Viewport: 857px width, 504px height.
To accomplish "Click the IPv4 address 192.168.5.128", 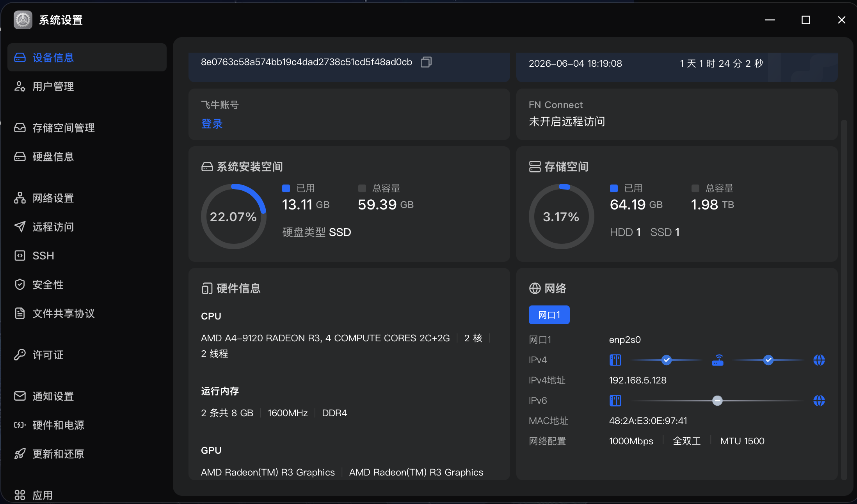I will point(638,380).
